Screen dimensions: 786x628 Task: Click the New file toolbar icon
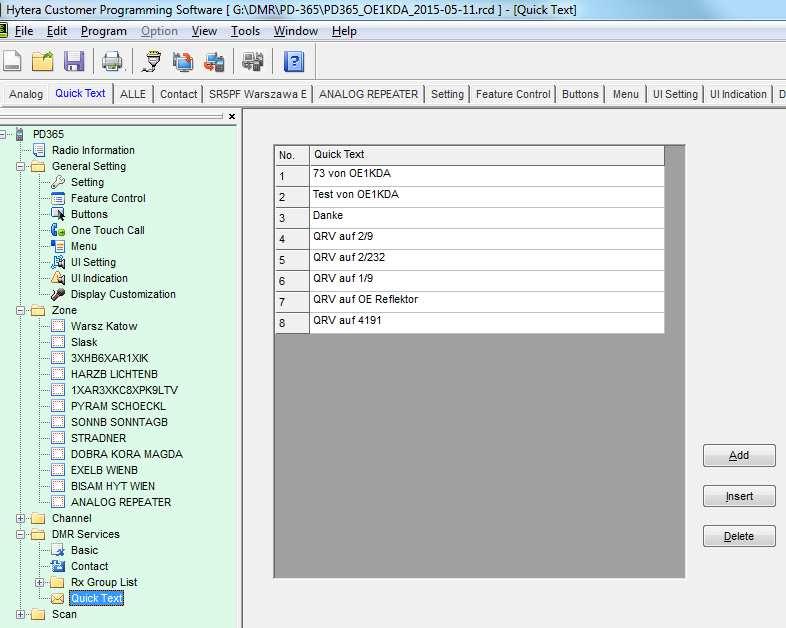12,62
